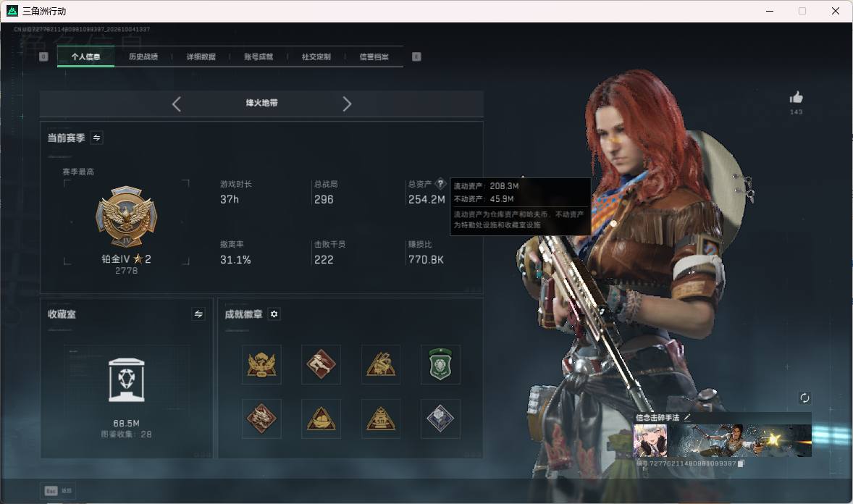Click the question mark next to 总资产
The image size is (853, 504).
[441, 183]
